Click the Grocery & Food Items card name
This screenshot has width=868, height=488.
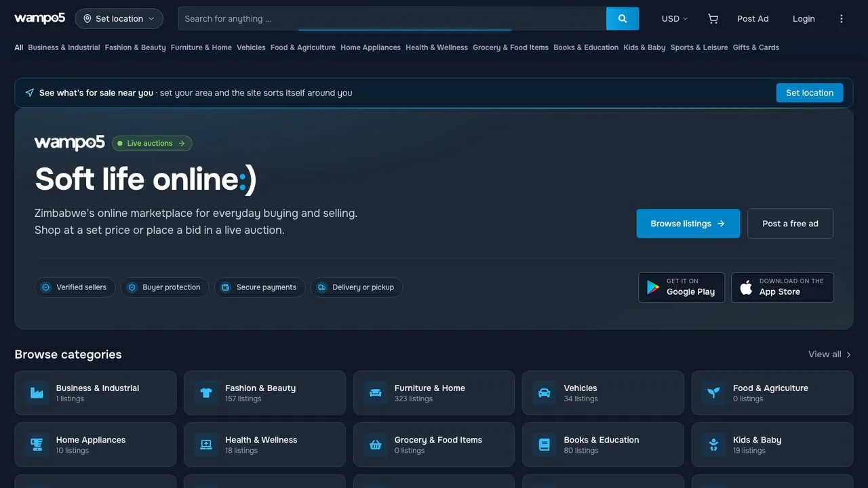438,440
